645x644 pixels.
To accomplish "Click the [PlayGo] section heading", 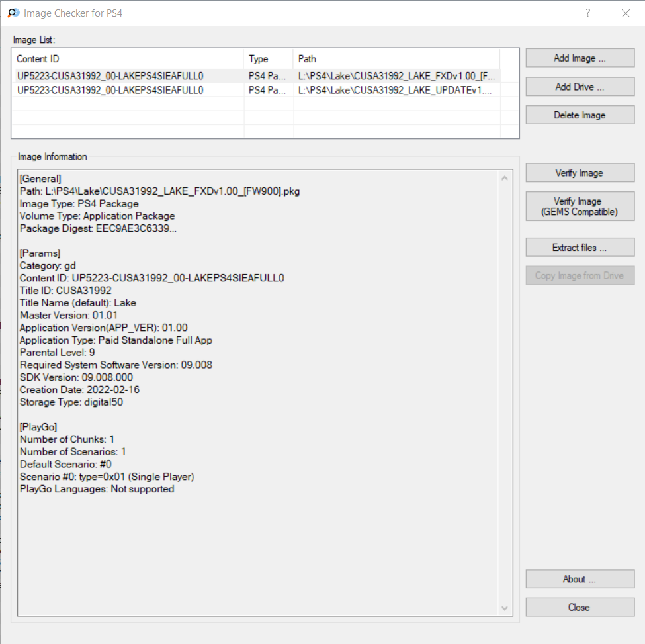I will coord(38,427).
